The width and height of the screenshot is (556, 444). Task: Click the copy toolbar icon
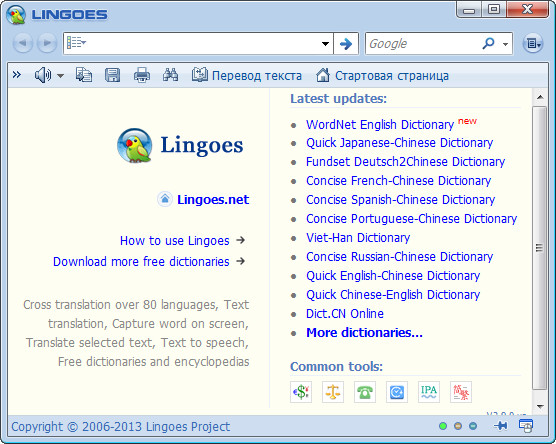click(x=84, y=75)
